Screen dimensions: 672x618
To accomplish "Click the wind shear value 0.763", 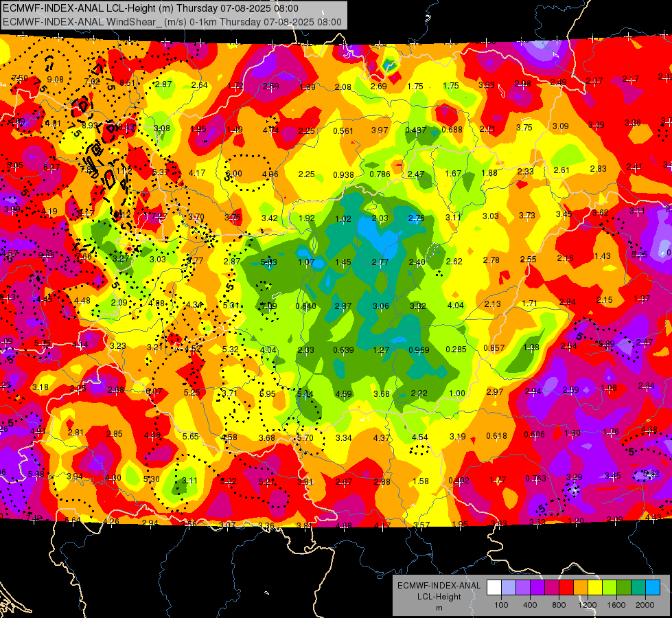I will [535, 479].
